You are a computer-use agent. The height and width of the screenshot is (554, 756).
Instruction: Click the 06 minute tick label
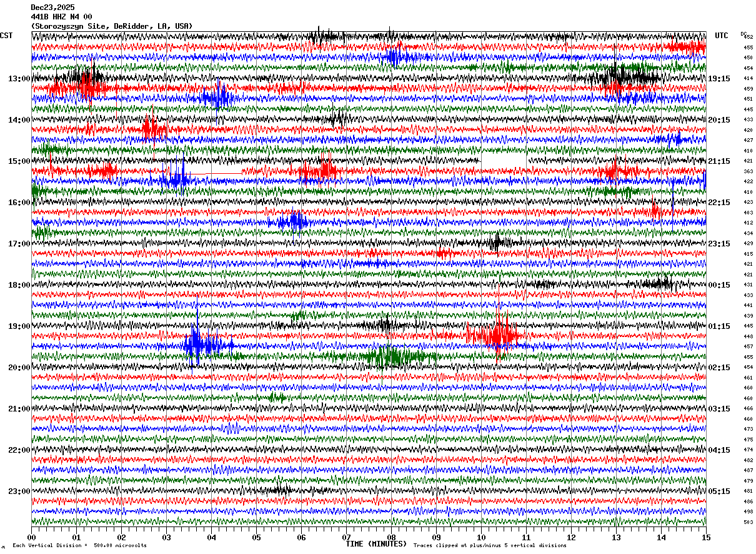pyautogui.click(x=301, y=537)
